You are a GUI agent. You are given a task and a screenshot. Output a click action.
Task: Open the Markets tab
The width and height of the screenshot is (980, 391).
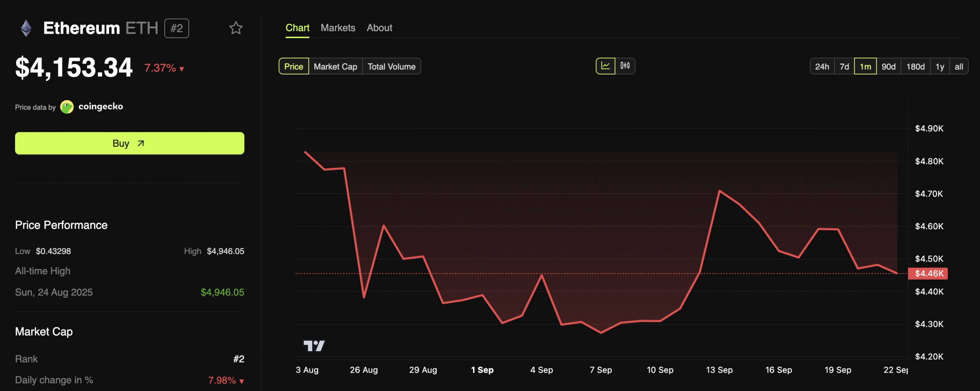(338, 28)
